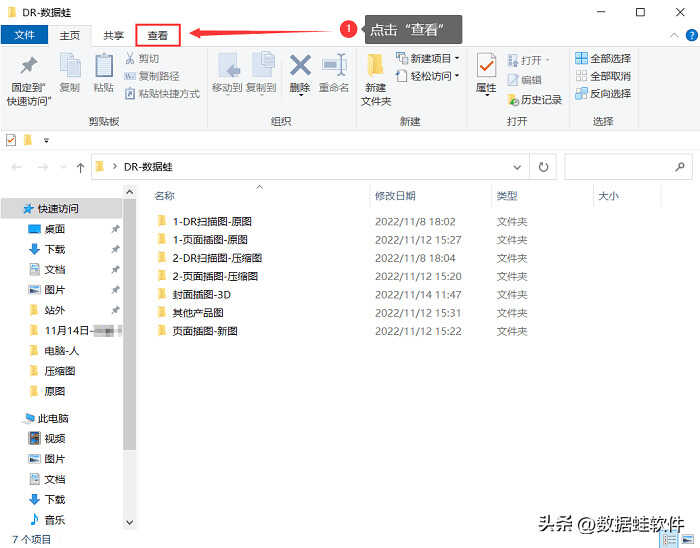This screenshot has width=700, height=548.
Task: Click the refresh icon beside address bar
Action: pos(544,167)
